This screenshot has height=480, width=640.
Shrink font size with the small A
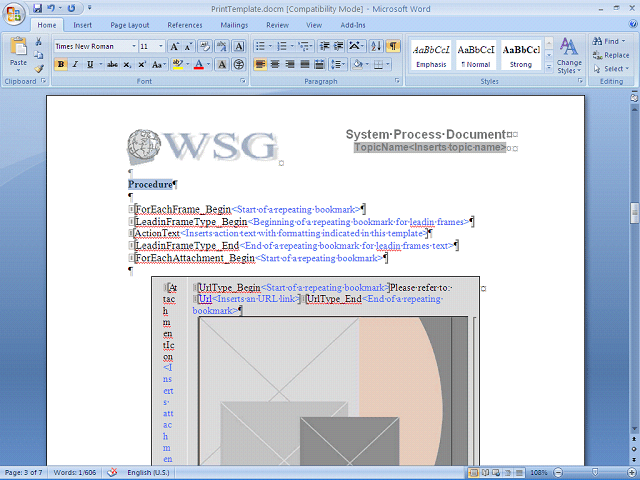pos(189,46)
